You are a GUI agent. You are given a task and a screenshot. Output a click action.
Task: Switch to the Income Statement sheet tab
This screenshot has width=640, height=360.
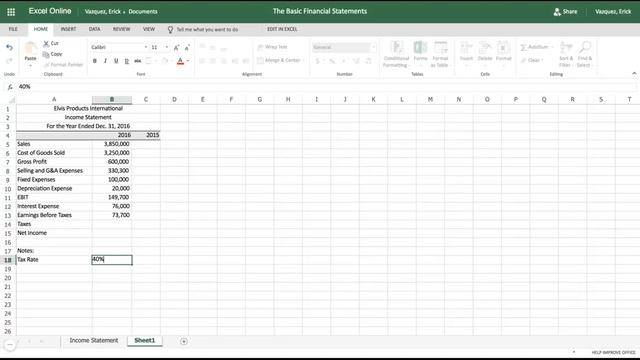coord(93,340)
